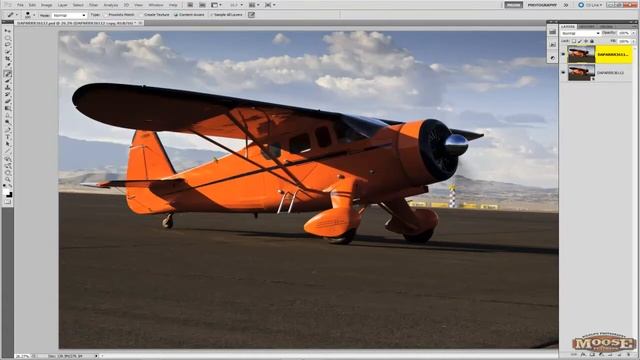Viewport: 640px width, 360px height.
Task: Open the brush picker dropdown arrow
Action: tap(34, 15)
